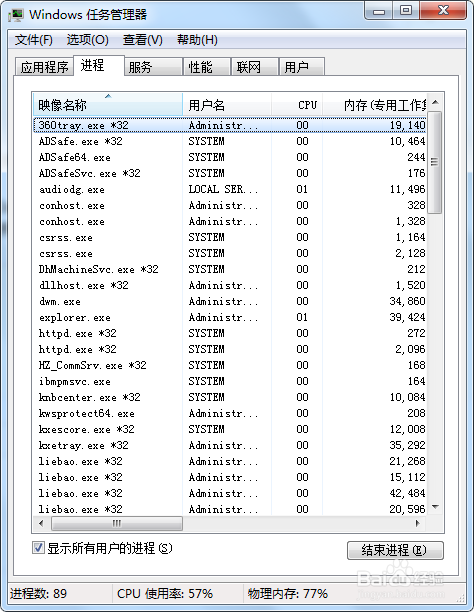Switch to the 用户 tab
The image size is (474, 612).
tap(302, 67)
